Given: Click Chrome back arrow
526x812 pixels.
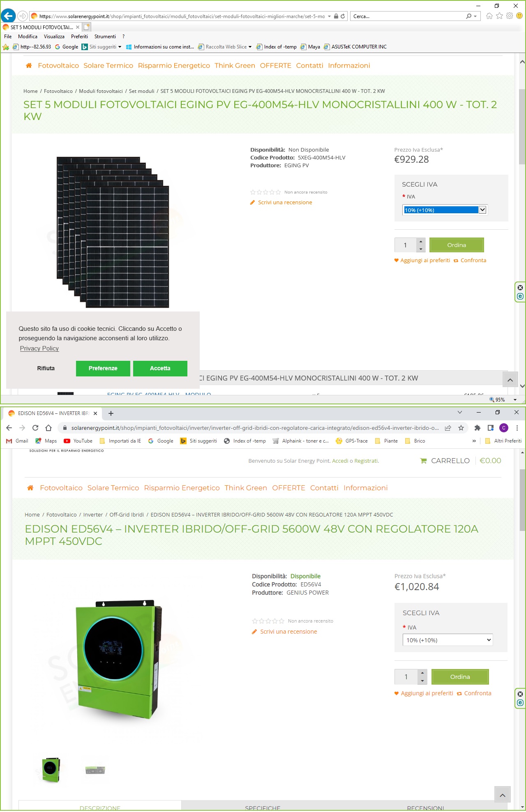Looking at the screenshot, I should [x=9, y=428].
